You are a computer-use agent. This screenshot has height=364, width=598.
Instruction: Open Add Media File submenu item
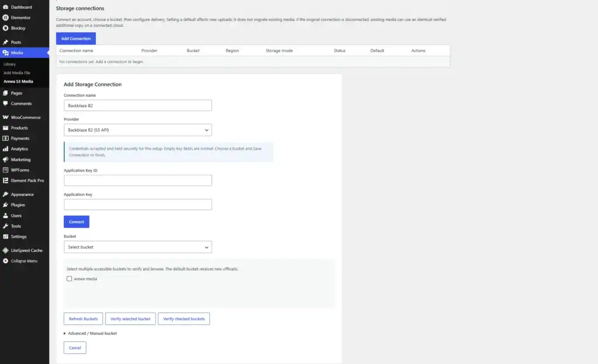point(17,73)
